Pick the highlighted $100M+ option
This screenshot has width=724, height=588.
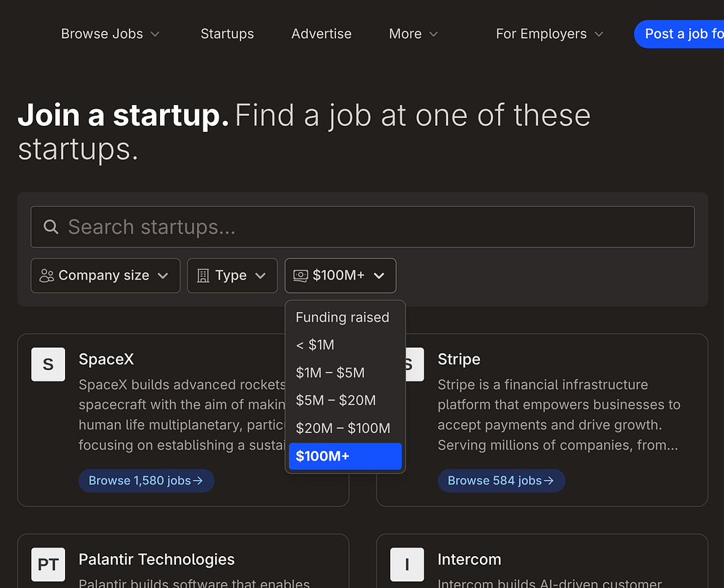coord(345,456)
